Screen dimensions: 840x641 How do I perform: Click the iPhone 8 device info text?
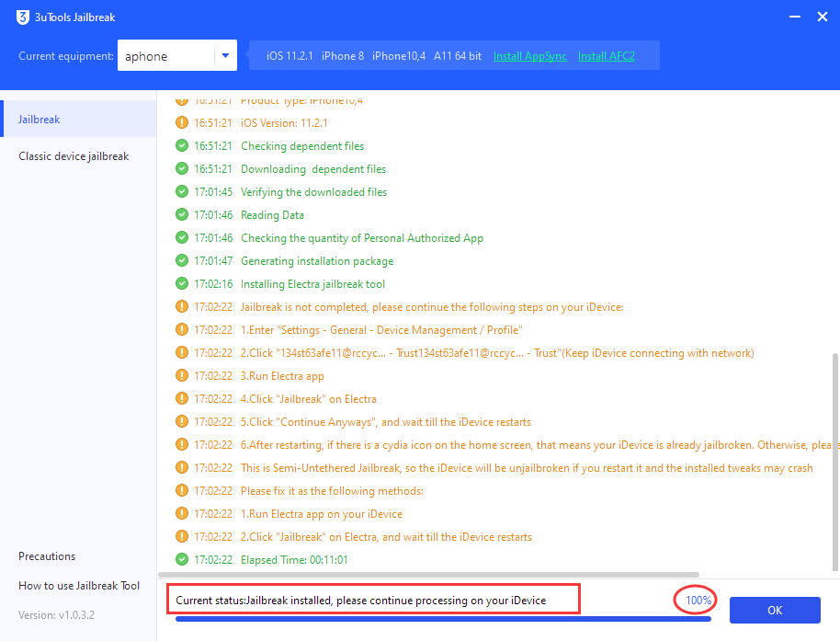[x=342, y=56]
